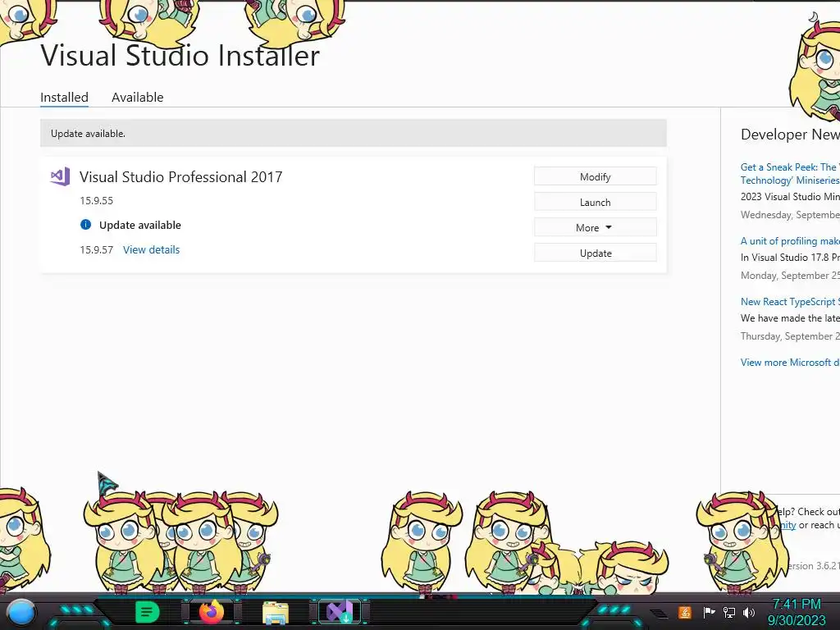This screenshot has height=630, width=840.
Task: Click View more Microsoft developer news link
Action: 790,362
